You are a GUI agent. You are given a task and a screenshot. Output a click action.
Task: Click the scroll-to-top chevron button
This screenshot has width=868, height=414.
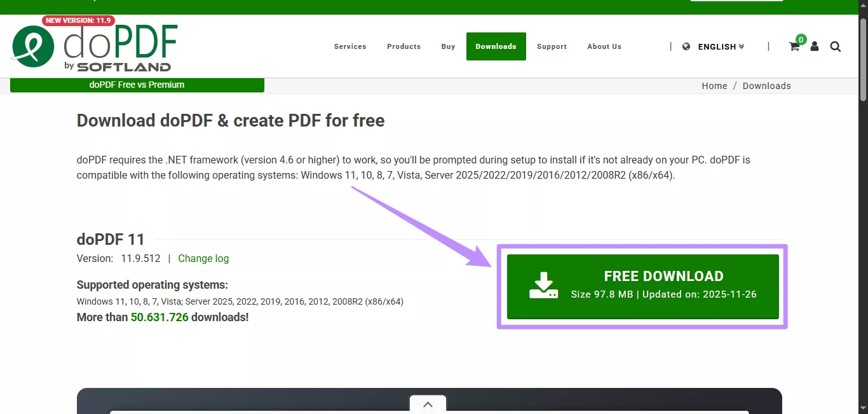(x=428, y=404)
